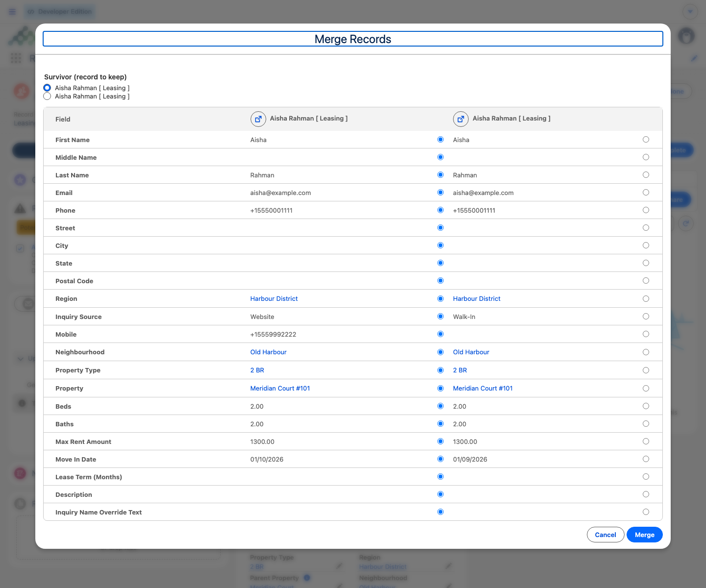Open second Aisha Rahman record external link icon
Viewport: 706px width, 588px height.
click(461, 119)
